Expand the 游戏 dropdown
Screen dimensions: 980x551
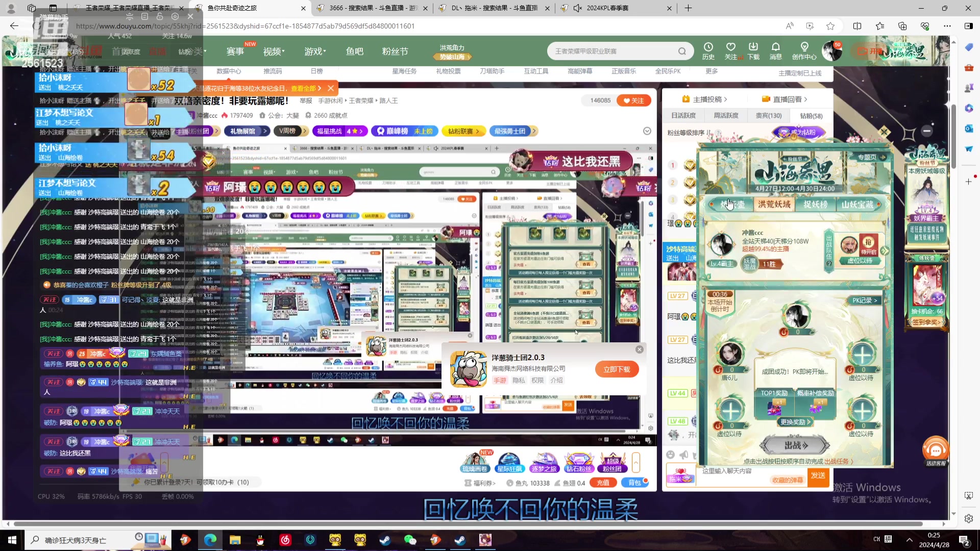[315, 51]
